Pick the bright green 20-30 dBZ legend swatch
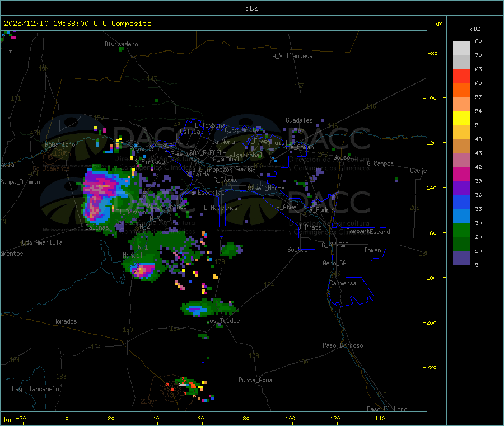The image size is (504, 426). coord(461,230)
